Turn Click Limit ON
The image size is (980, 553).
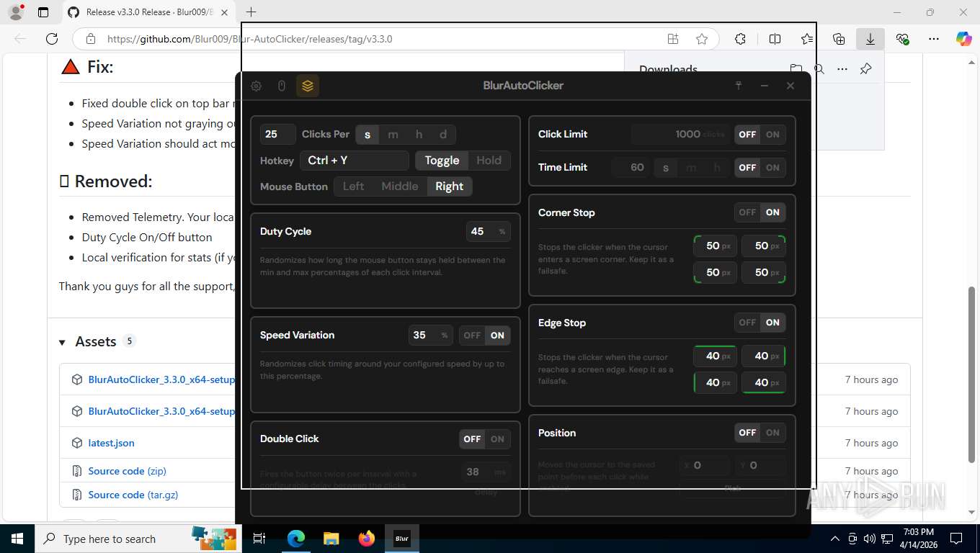(x=772, y=135)
